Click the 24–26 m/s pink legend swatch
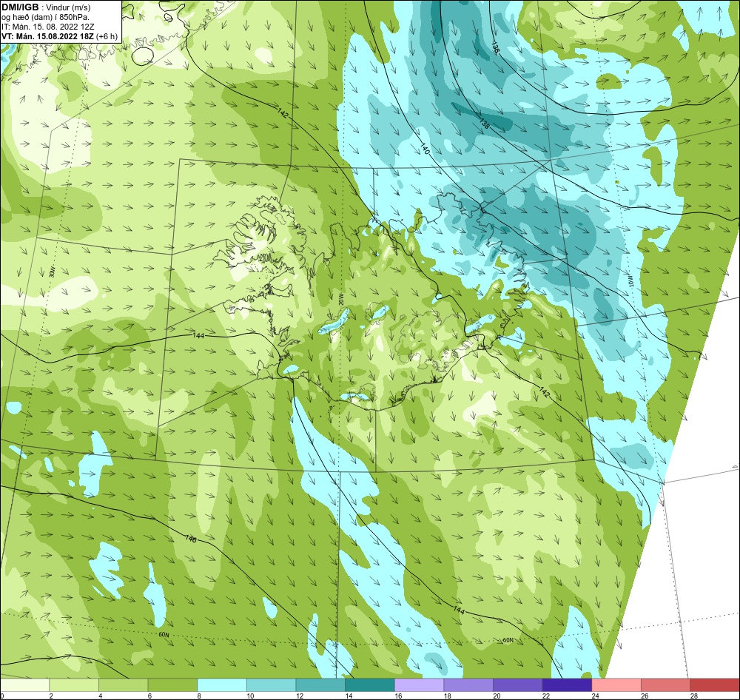 [616, 685]
